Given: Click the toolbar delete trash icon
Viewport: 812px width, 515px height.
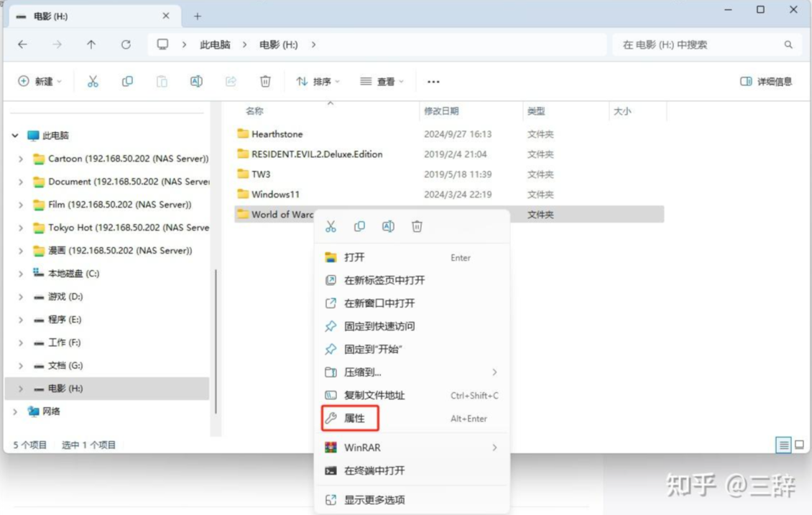Looking at the screenshot, I should (265, 82).
